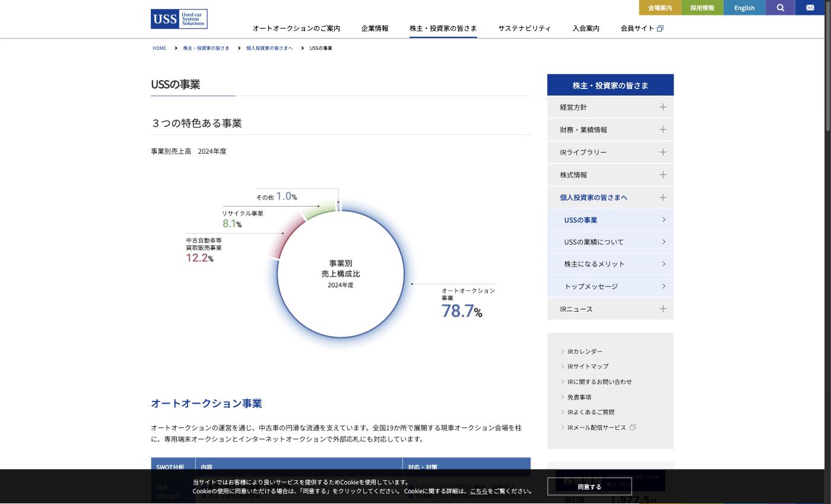Click 同意する cookie consent button
Image resolution: width=831 pixels, height=504 pixels.
pyautogui.click(x=589, y=487)
